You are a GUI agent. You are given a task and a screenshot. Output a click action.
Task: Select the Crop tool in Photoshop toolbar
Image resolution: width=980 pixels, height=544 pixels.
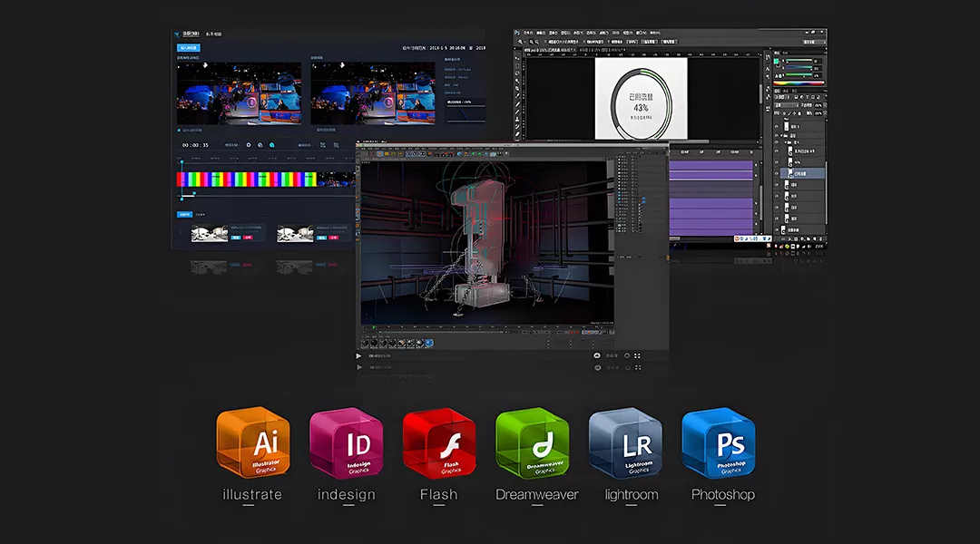(517, 88)
